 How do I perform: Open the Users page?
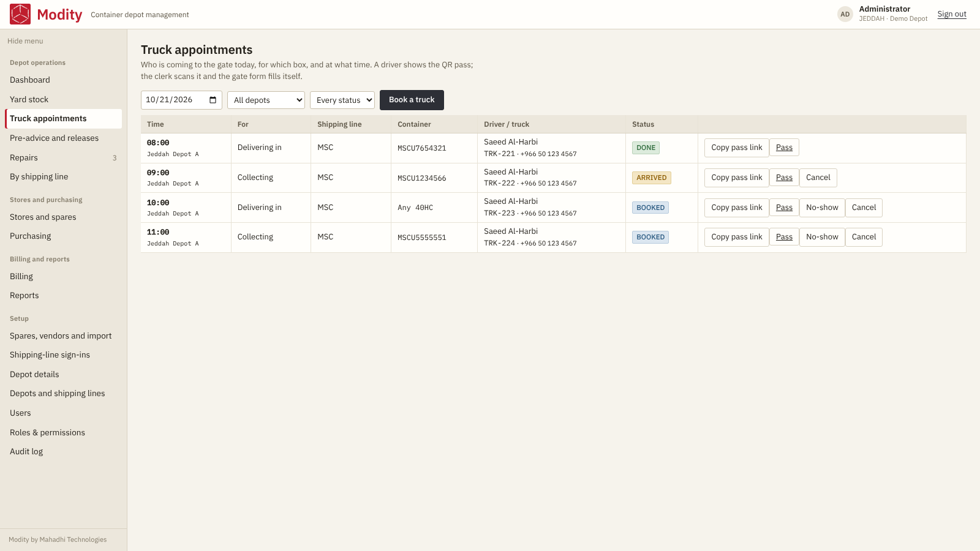pyautogui.click(x=64, y=413)
